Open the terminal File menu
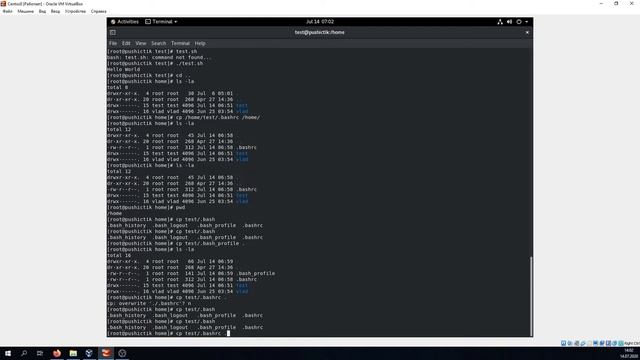 [x=113, y=43]
